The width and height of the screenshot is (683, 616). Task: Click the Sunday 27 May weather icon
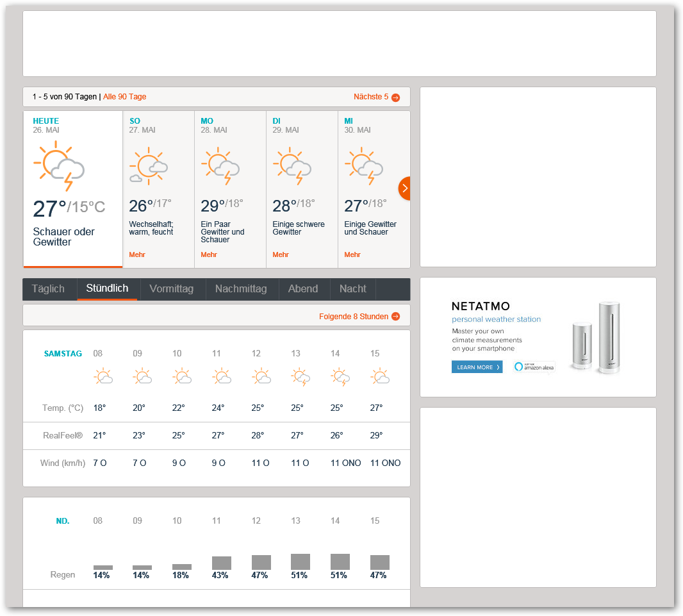(149, 165)
